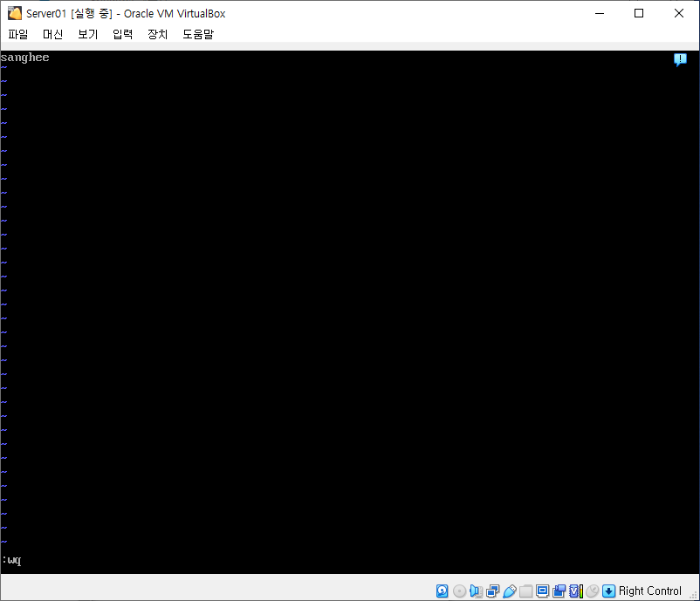Click the mouse integration status icon
The height and width of the screenshot is (601, 700).
click(592, 591)
